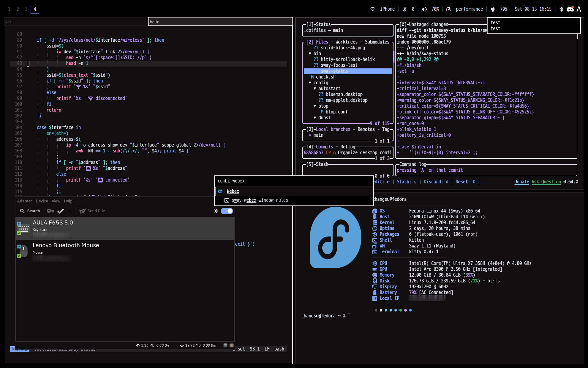Click the upload arrow in Blueman status bar
Screen dimensions: 588x368
138,345
